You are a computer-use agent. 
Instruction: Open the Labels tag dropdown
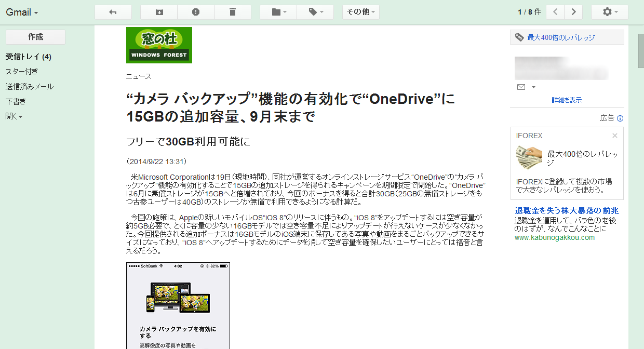(315, 12)
